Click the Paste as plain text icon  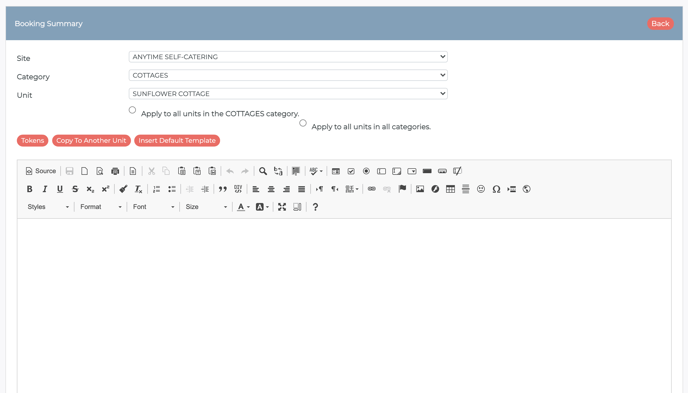pyautogui.click(x=197, y=171)
